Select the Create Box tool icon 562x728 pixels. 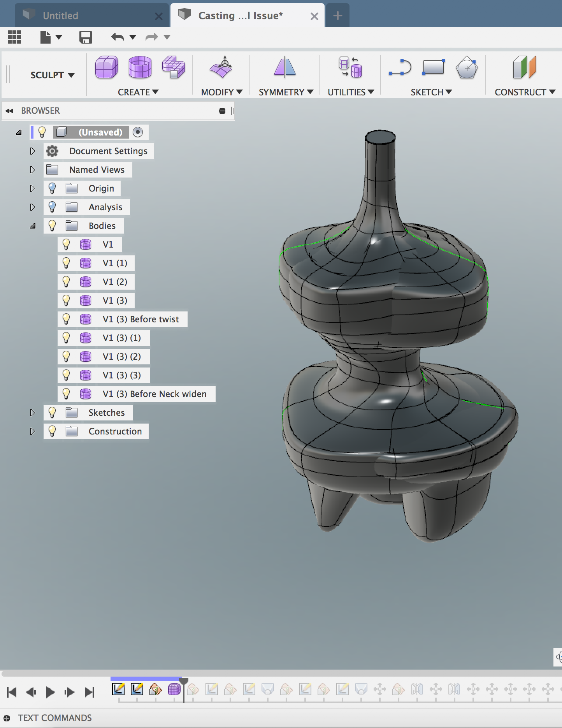point(106,67)
